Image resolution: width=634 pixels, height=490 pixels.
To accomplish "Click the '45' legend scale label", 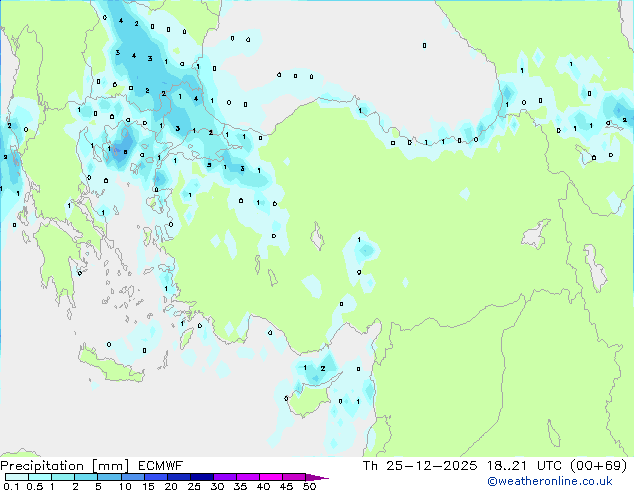I will pyautogui.click(x=286, y=486).
